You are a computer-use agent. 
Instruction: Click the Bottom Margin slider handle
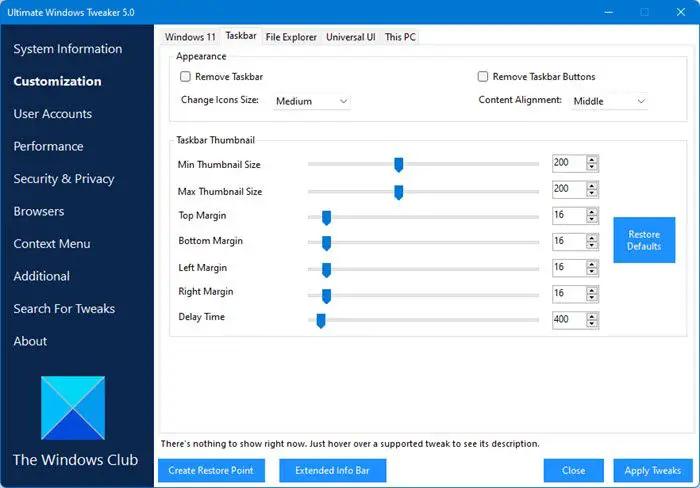[x=326, y=243]
